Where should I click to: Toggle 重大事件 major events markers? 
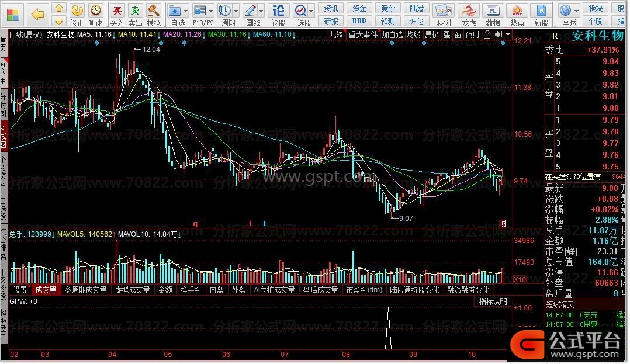(x=364, y=35)
